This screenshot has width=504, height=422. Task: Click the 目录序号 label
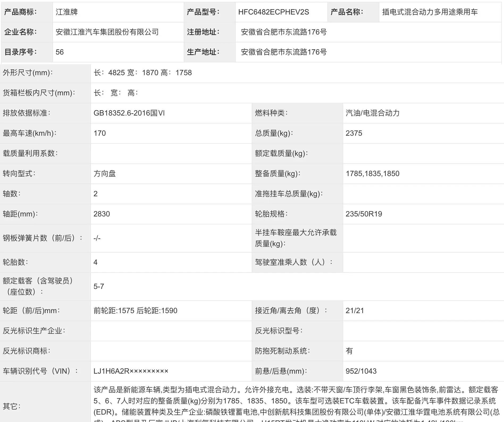pos(20,52)
